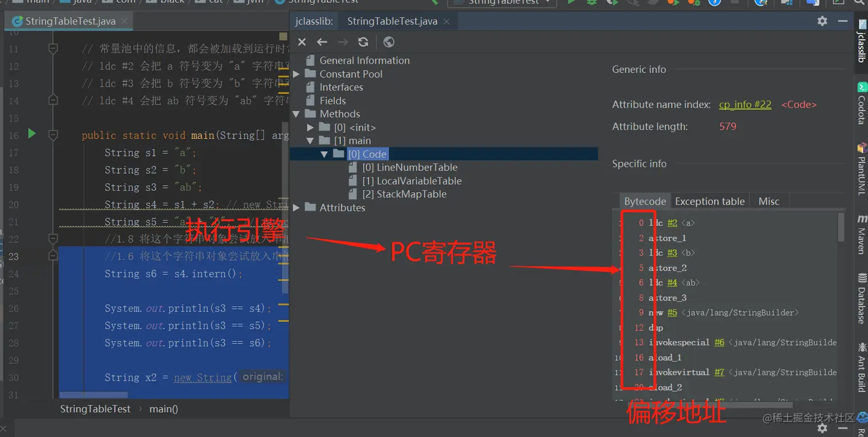This screenshot has width=868, height=437.
Task: Close the jclasslib StringTableTest.java tab
Action: [447, 21]
